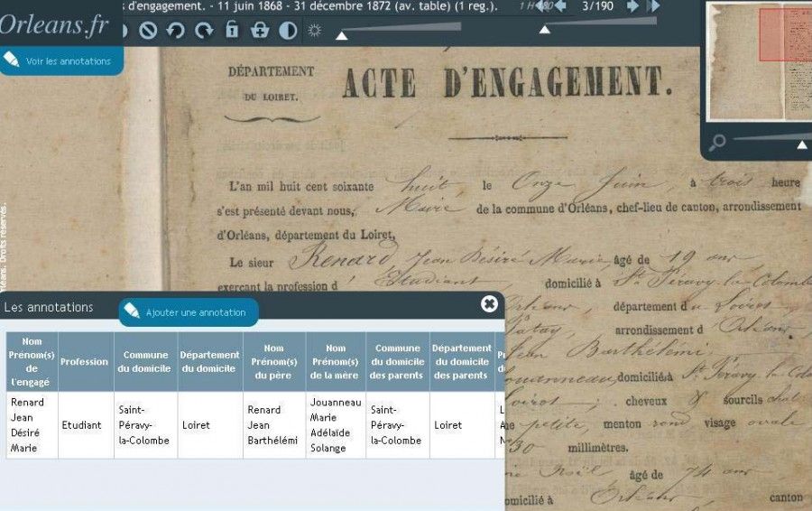Rotate image clockwise
The width and height of the screenshot is (812, 511).
point(204,31)
